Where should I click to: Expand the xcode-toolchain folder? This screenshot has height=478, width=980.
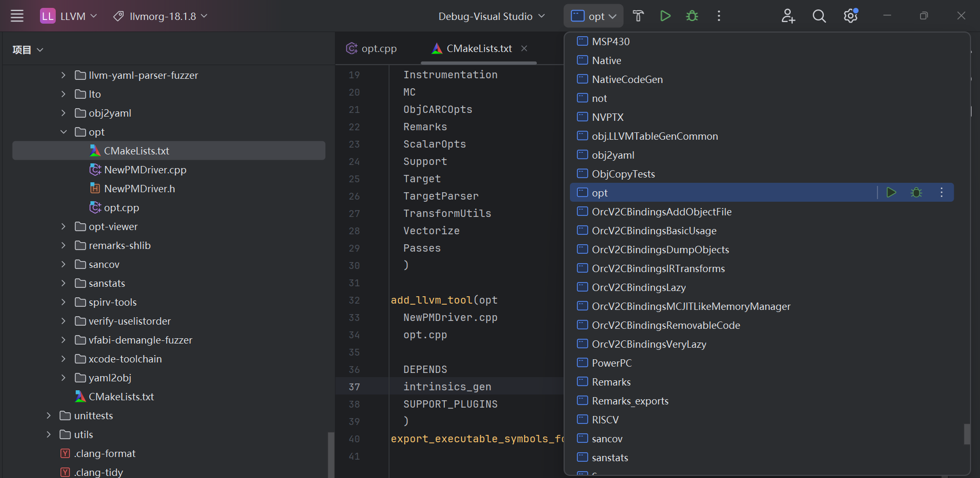click(x=64, y=359)
